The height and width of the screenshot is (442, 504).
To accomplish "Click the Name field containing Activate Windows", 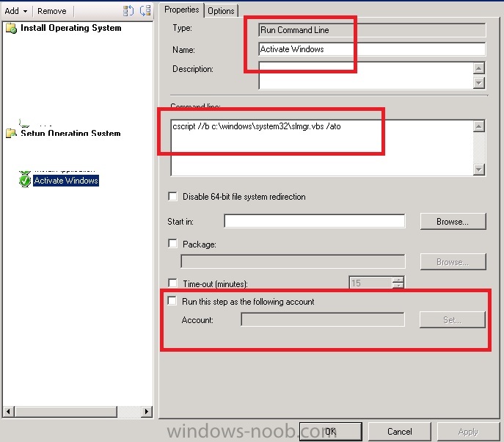I will [x=372, y=49].
